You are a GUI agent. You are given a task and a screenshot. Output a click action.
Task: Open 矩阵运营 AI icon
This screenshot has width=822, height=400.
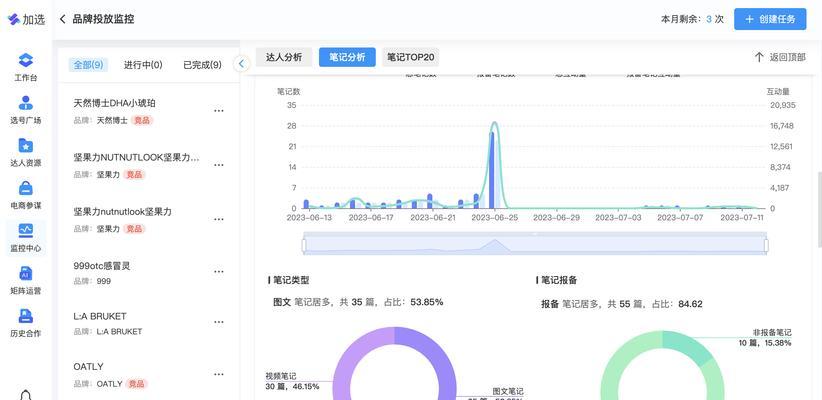[x=26, y=273]
